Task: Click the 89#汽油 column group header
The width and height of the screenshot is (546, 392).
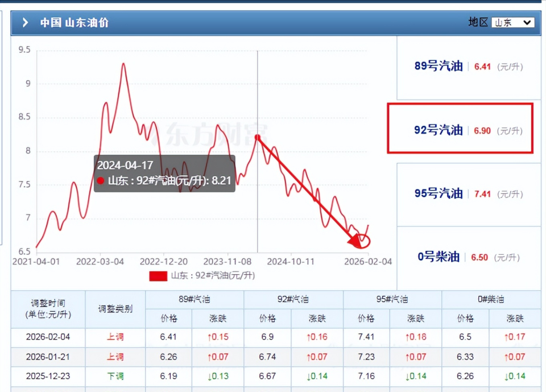Action: coord(195,299)
